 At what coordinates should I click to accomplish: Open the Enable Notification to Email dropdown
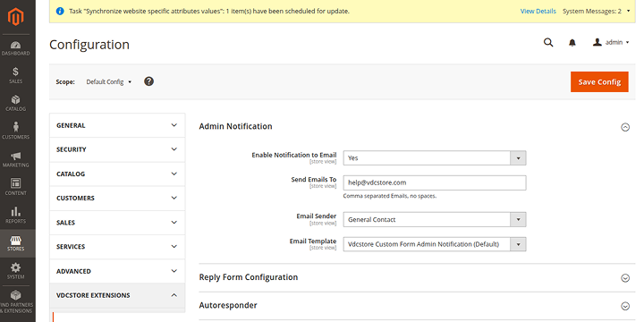(435, 157)
